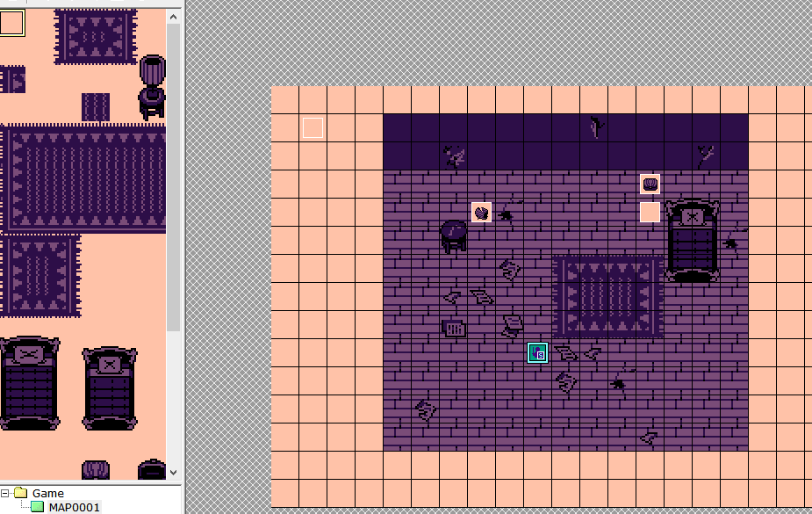Click the tileset palette scrollbar thumb

pyautogui.click(x=174, y=177)
